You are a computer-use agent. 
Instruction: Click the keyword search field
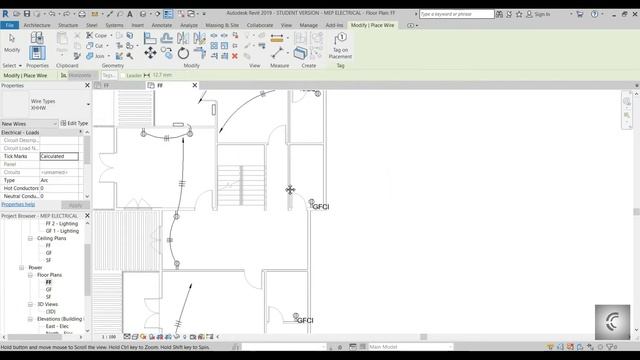[x=457, y=14]
